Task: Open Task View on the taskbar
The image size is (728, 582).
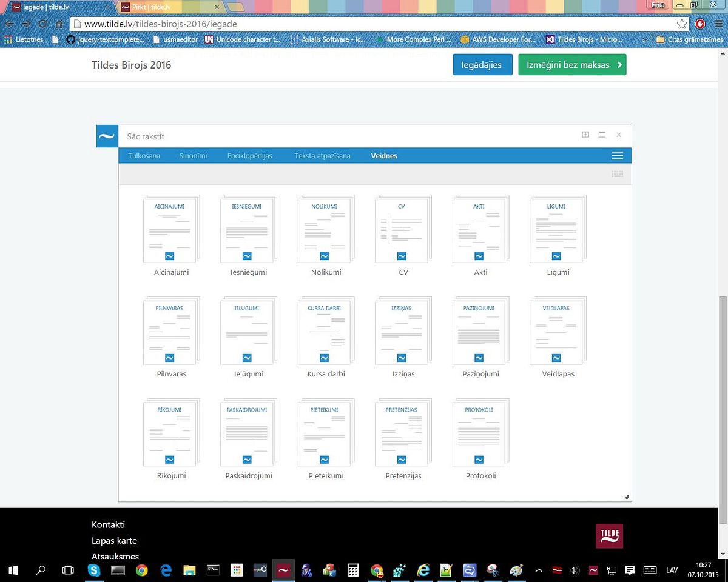Action: (68, 570)
